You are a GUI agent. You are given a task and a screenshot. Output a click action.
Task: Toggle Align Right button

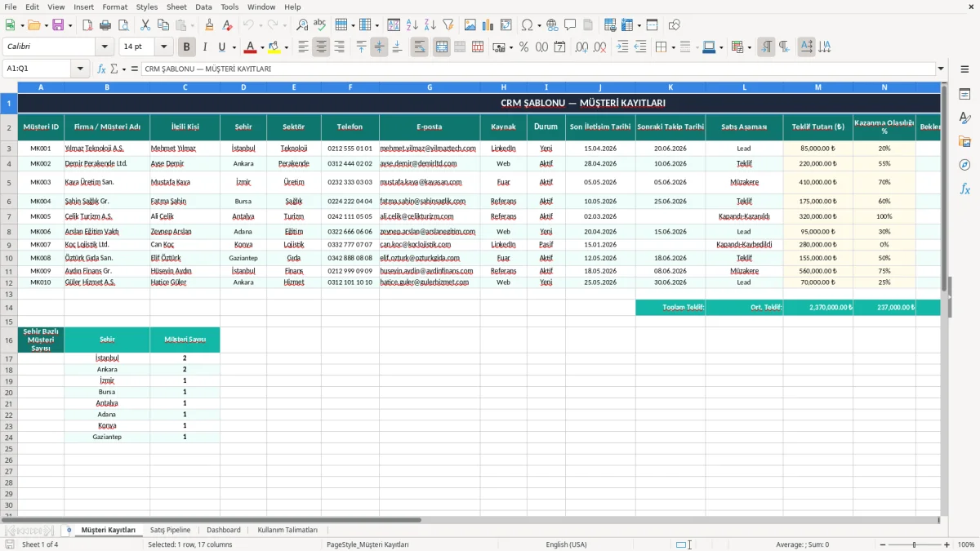point(339,47)
